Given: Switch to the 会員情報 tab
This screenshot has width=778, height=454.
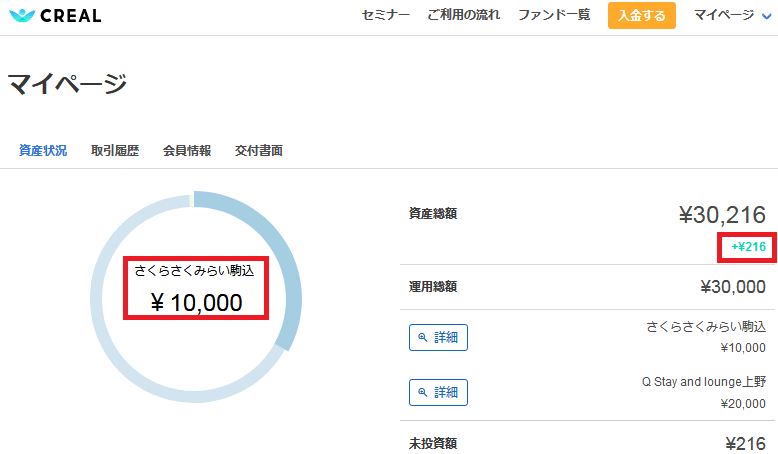Looking at the screenshot, I should 187,150.
